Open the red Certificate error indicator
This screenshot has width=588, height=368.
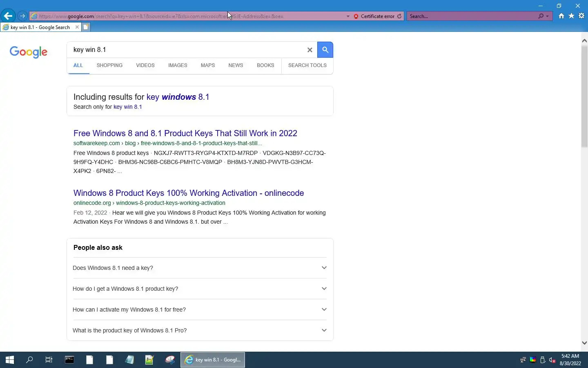click(374, 16)
